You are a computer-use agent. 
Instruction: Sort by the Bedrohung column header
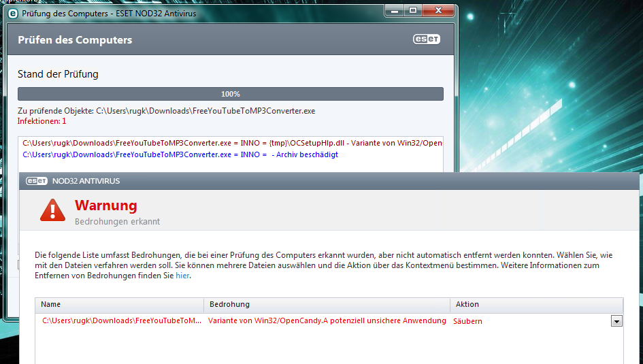(x=229, y=304)
